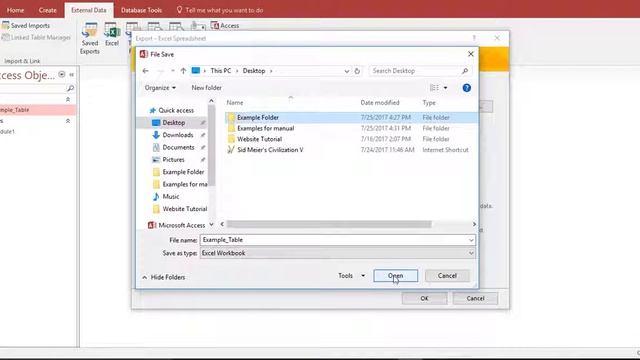
Task: Open the Organize dropdown menu
Action: point(160,88)
